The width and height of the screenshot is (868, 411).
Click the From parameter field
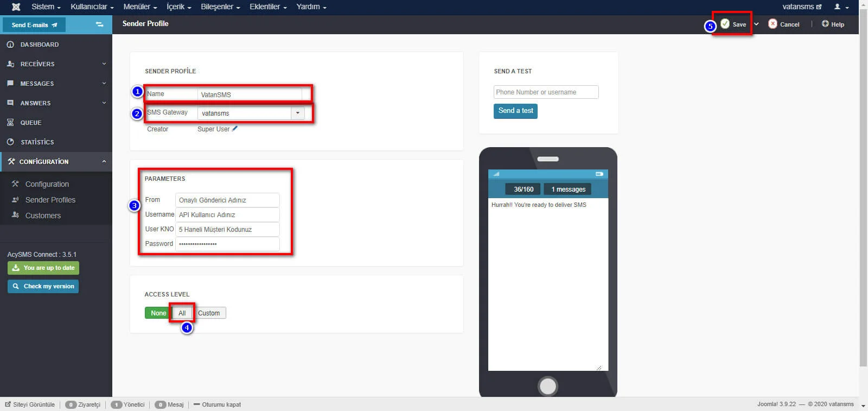click(x=227, y=200)
